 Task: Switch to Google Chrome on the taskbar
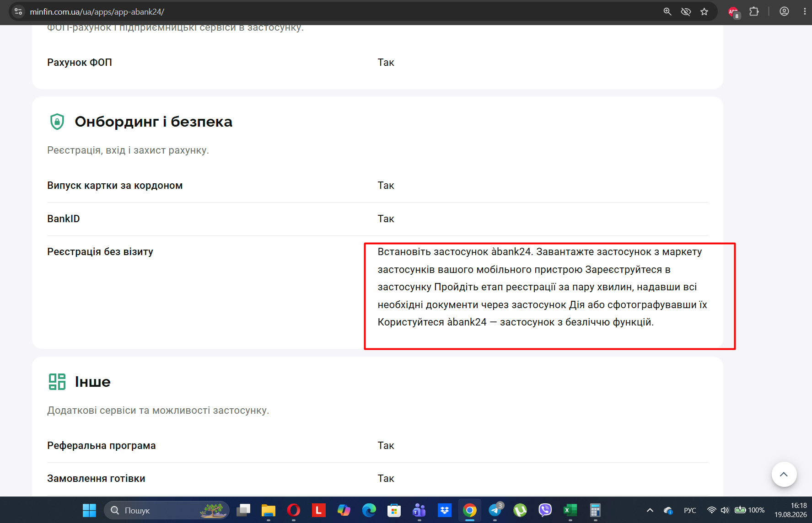pos(470,510)
